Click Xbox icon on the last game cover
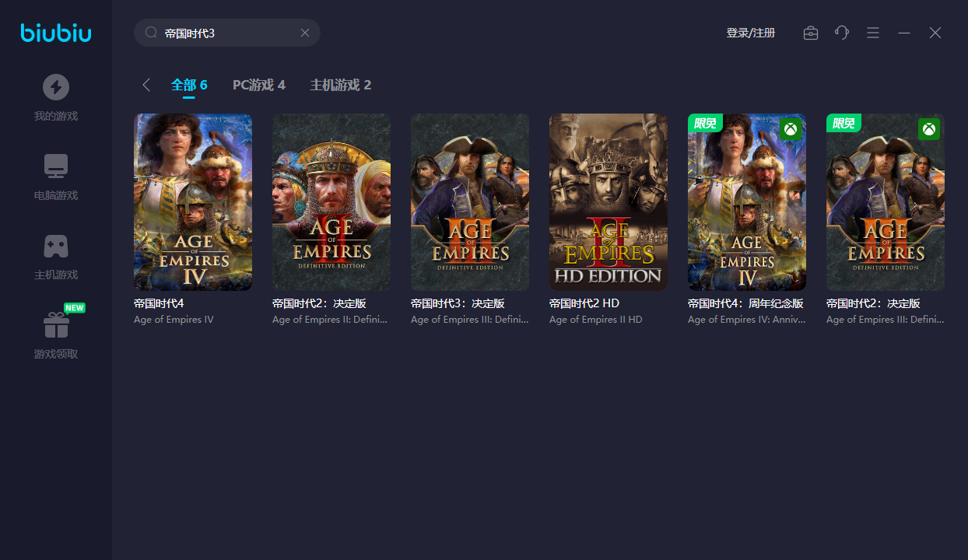Viewport: 968px width, 560px height. [x=929, y=129]
